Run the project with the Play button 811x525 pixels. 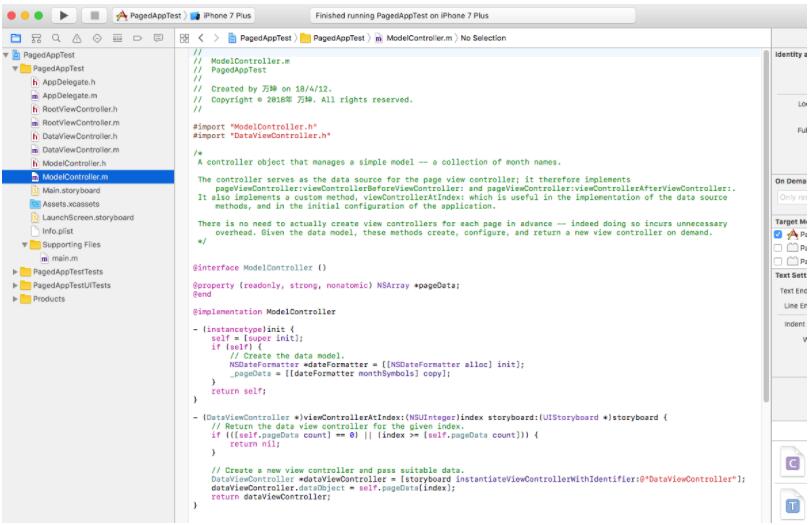pos(64,16)
